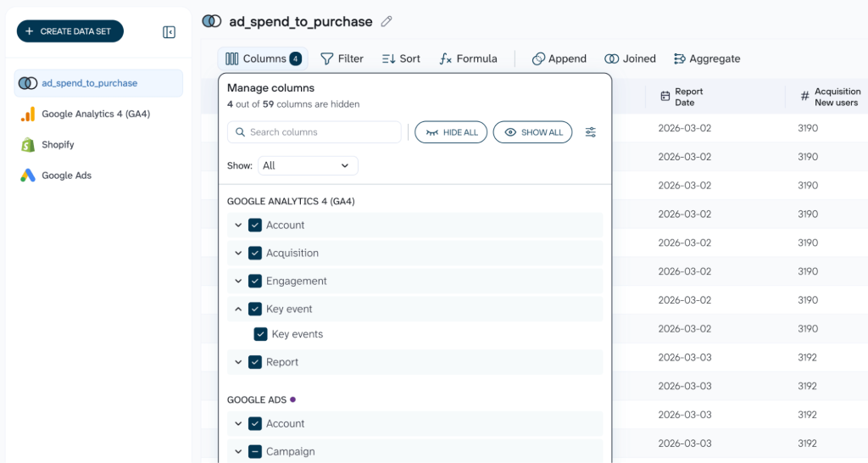The image size is (868, 463).
Task: Click the fx Formula icon
Action: click(446, 59)
